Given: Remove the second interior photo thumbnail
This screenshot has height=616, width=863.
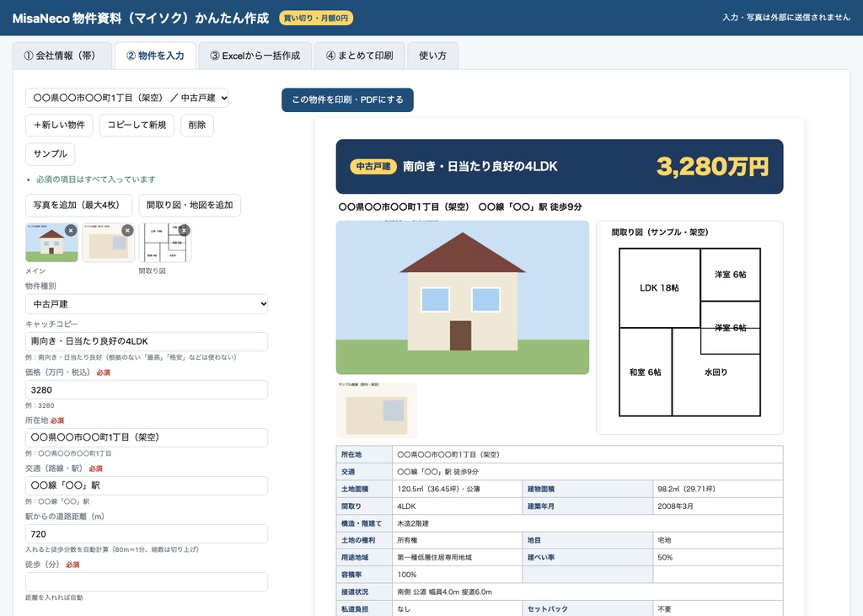Looking at the screenshot, I should [x=128, y=231].
